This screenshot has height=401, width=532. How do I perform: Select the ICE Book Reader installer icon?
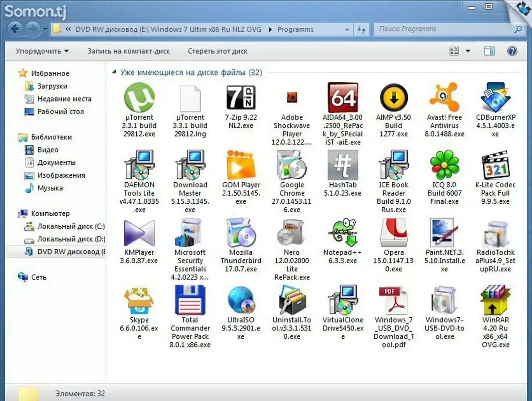tap(394, 165)
